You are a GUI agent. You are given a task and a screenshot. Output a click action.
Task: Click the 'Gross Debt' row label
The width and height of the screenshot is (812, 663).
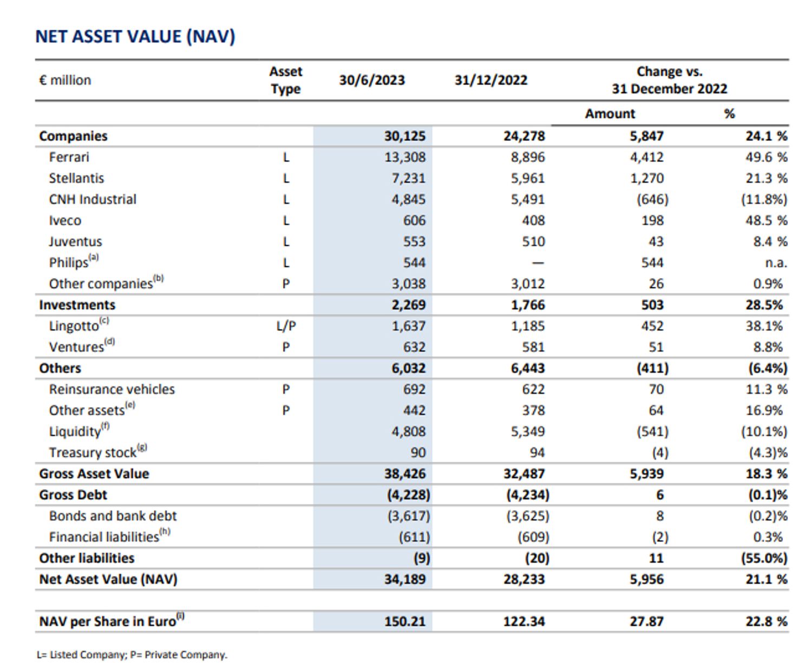[x=73, y=495]
